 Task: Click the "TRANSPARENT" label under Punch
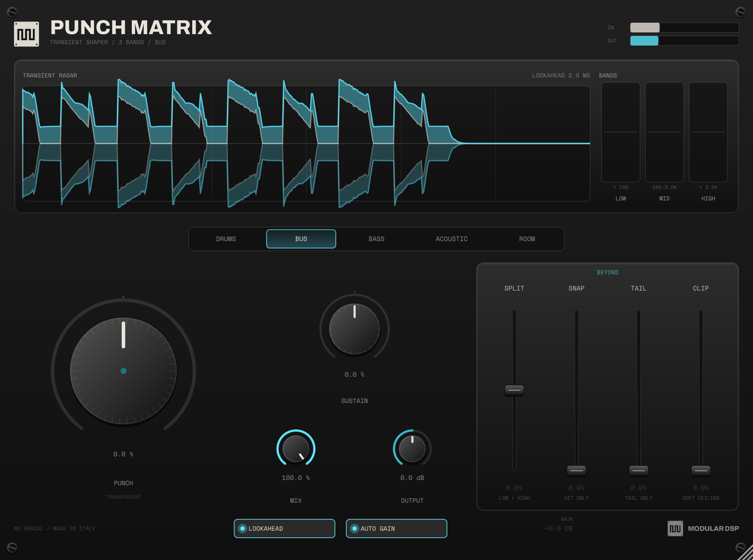pos(123,497)
